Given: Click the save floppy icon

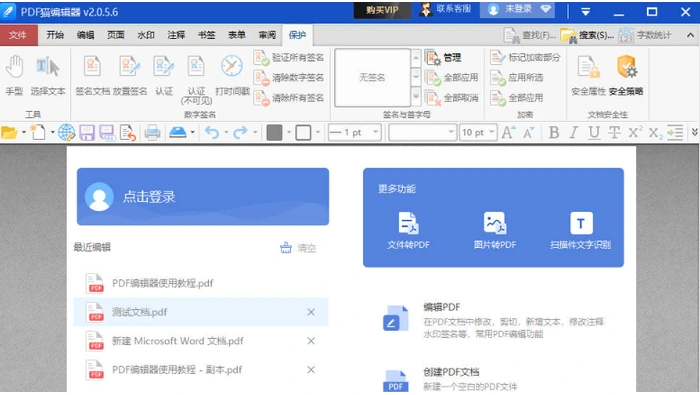Looking at the screenshot, I should click(x=87, y=133).
